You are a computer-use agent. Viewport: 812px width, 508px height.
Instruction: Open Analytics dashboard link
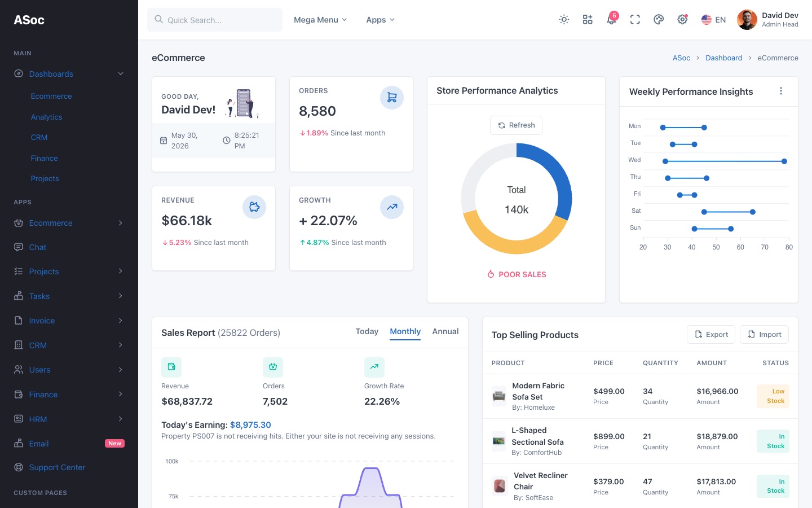pyautogui.click(x=47, y=117)
